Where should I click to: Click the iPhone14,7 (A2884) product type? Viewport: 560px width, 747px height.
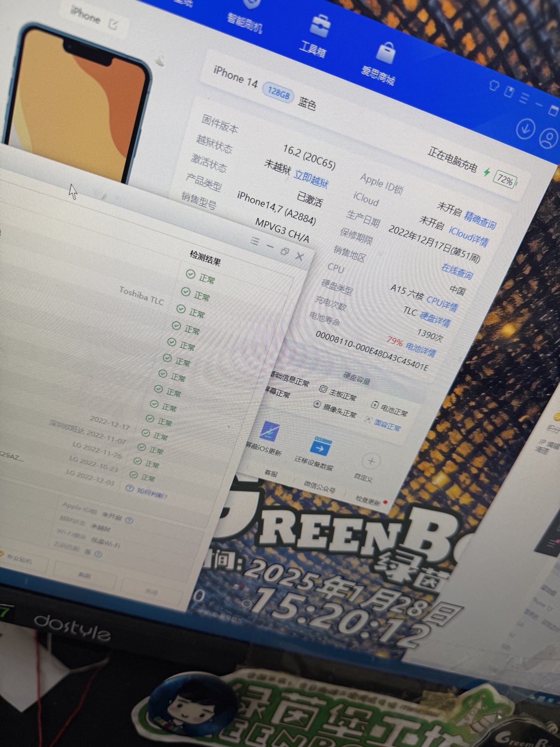276,208
